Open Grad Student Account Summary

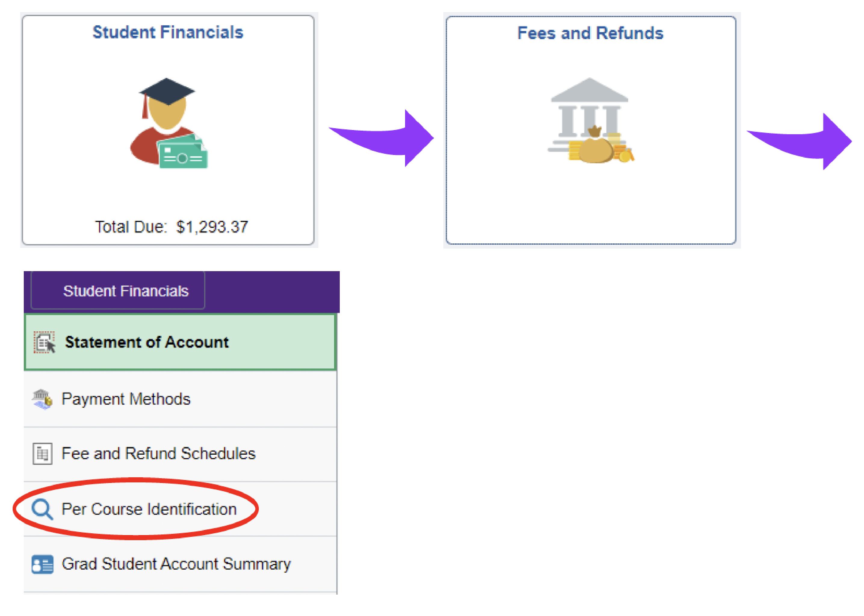(x=181, y=565)
